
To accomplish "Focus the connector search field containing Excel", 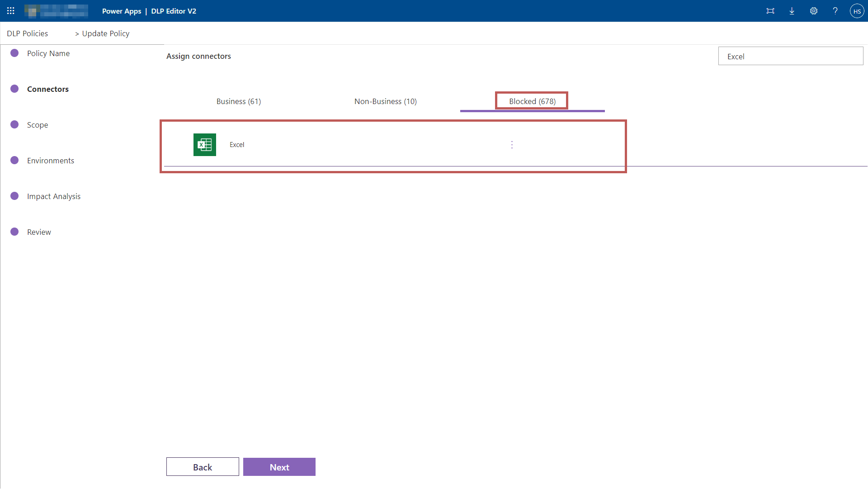I will (791, 56).
